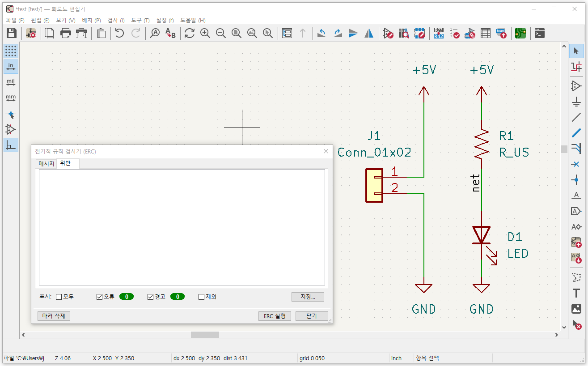This screenshot has height=366, width=588.
Task: Select the global label tool
Action: click(576, 211)
